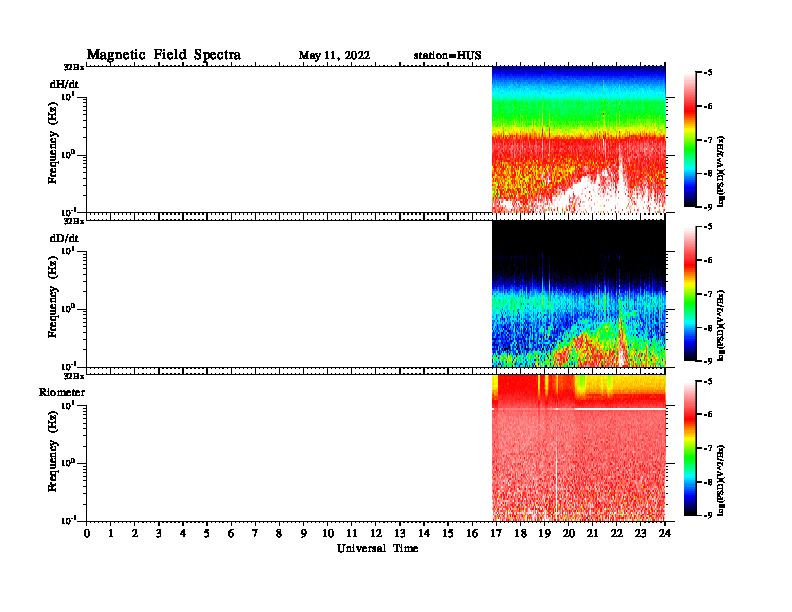The image size is (792, 612).
Task: Click the dD/dt spectrogram data region
Action: (579, 293)
